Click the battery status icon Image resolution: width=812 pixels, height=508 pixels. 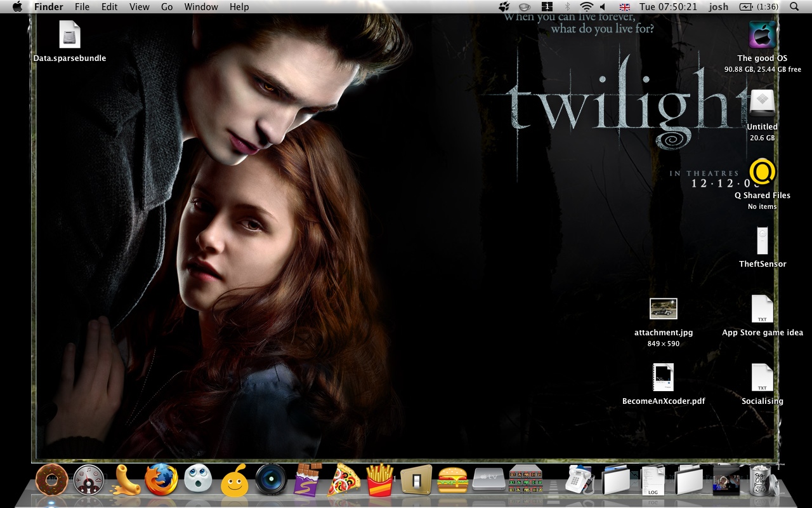tap(745, 7)
